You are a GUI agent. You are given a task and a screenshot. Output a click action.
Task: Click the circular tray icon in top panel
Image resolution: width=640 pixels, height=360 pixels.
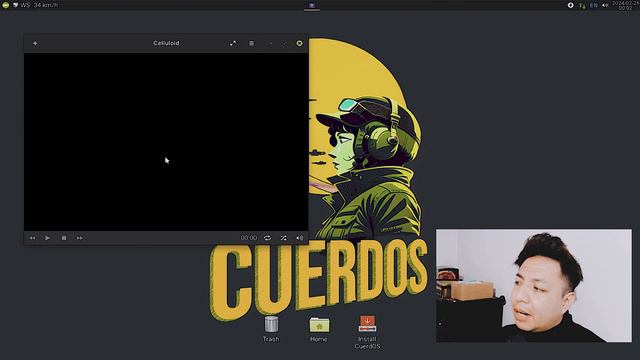571,5
